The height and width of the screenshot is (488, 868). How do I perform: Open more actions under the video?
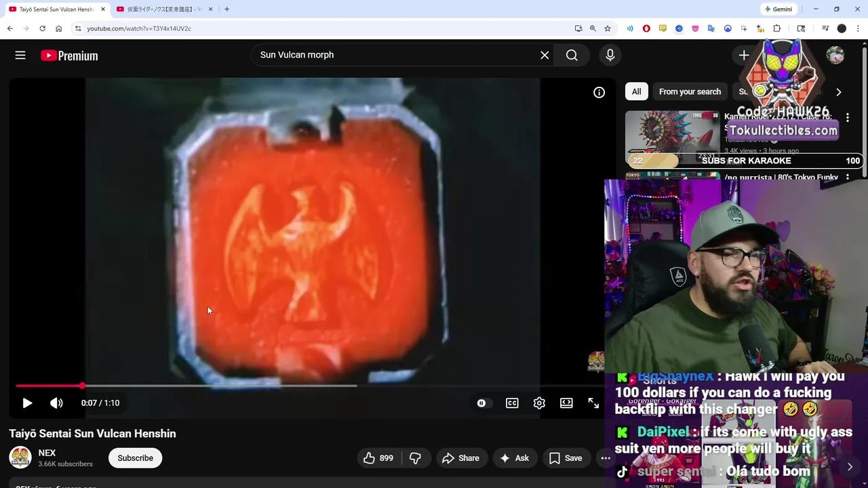point(605,458)
